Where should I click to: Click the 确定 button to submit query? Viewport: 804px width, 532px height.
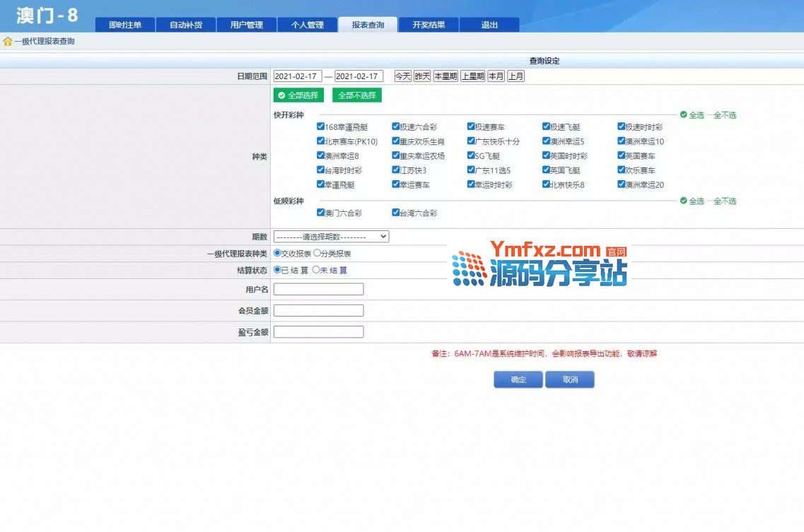[x=518, y=380]
